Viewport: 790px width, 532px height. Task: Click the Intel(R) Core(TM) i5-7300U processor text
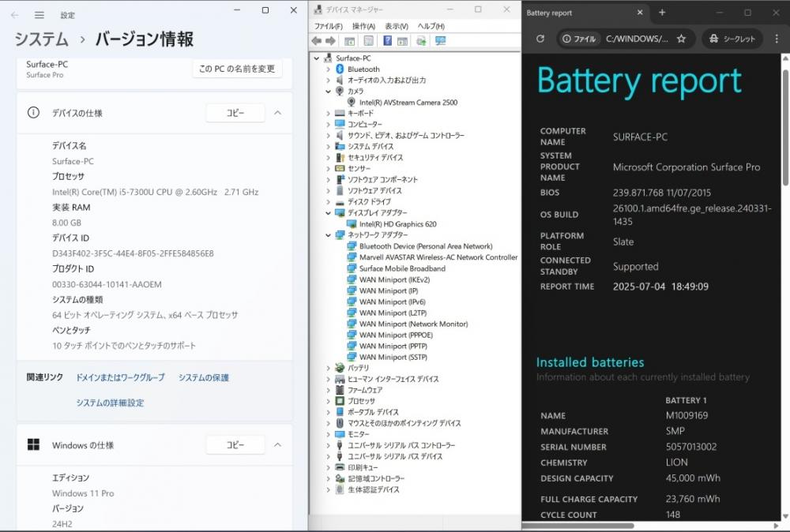[155, 192]
